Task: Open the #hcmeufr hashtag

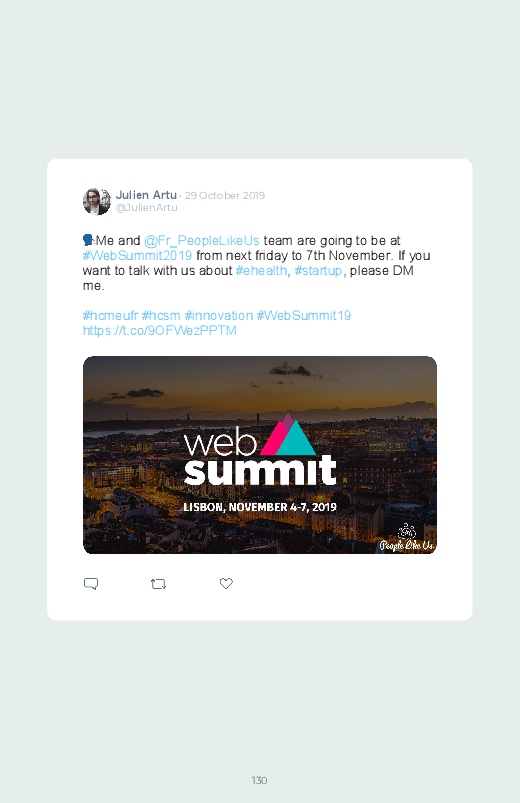Action: click(110, 315)
